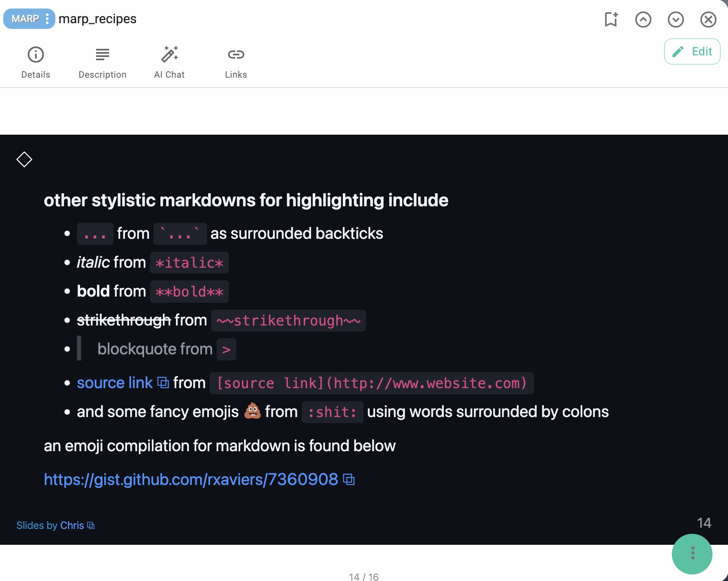This screenshot has width=728, height=581.
Task: Click the add bookmark icon
Action: pos(611,19)
